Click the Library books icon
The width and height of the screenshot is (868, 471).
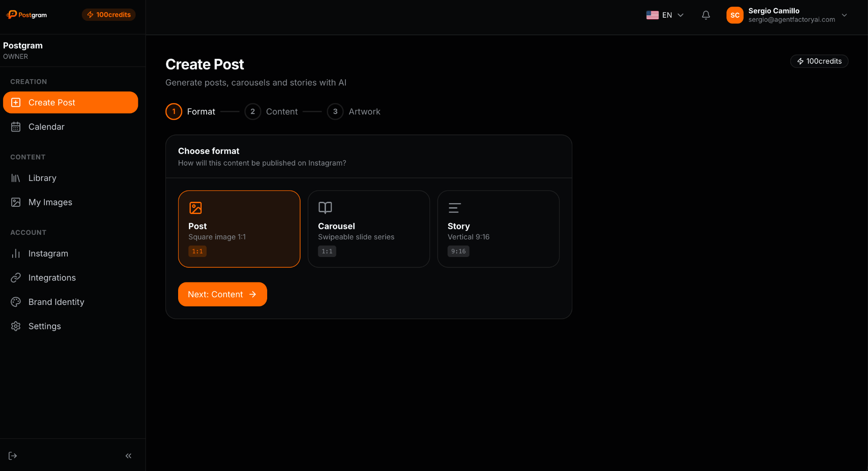(x=16, y=178)
